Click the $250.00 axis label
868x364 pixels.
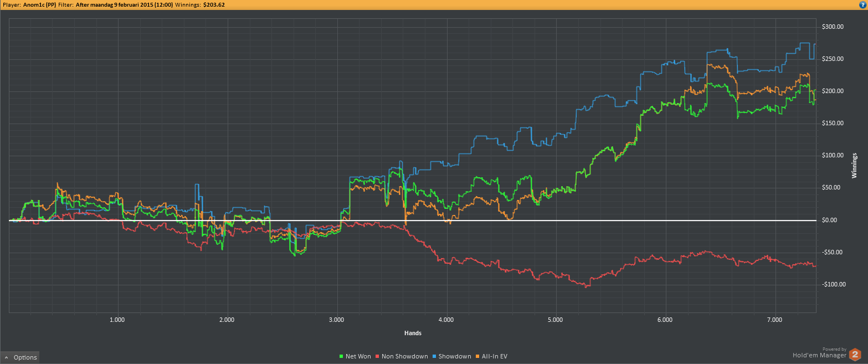[x=833, y=59]
